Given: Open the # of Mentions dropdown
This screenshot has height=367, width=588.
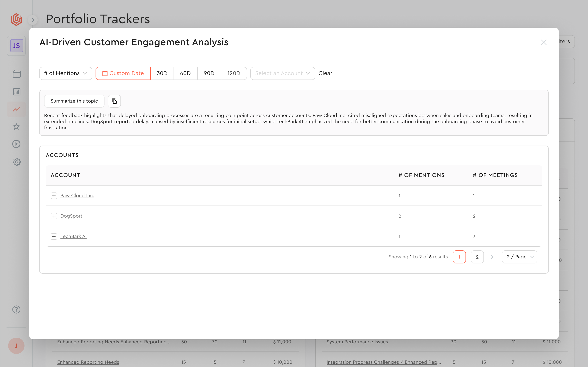Looking at the screenshot, I should pos(66,73).
